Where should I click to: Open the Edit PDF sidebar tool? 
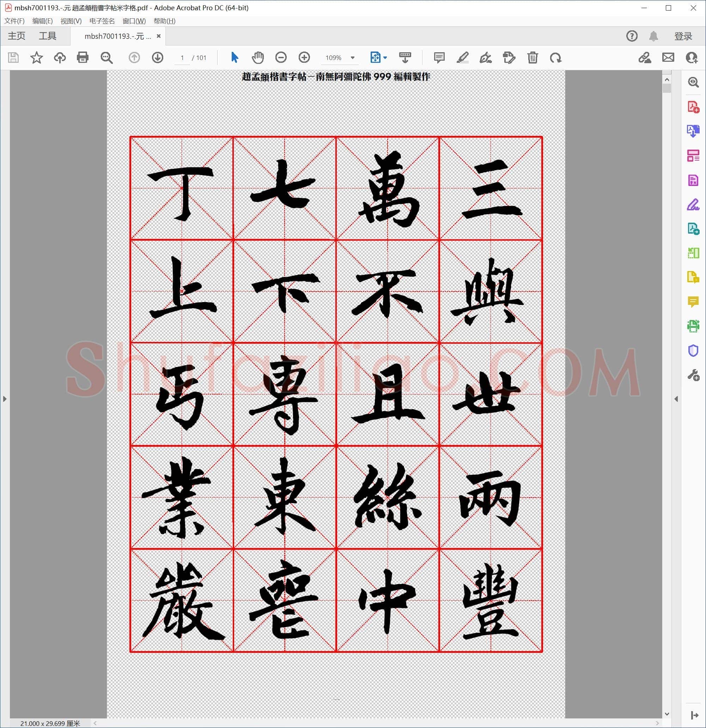point(693,180)
